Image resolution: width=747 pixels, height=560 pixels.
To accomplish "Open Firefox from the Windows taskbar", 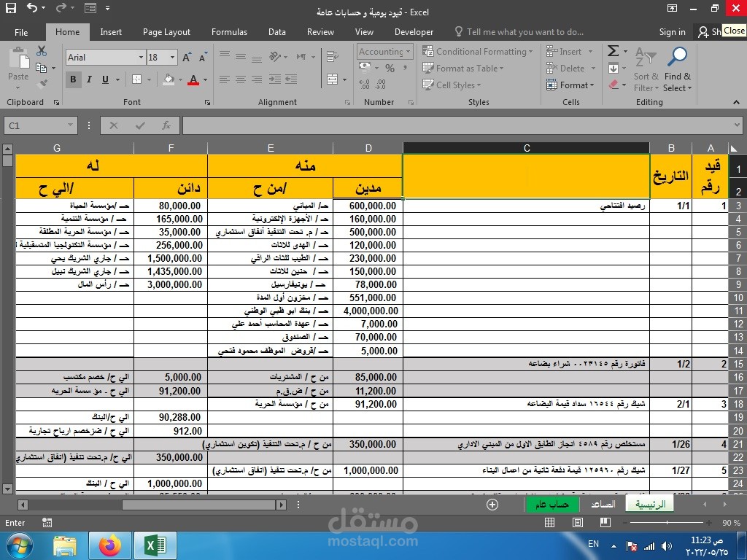I will pos(110,545).
